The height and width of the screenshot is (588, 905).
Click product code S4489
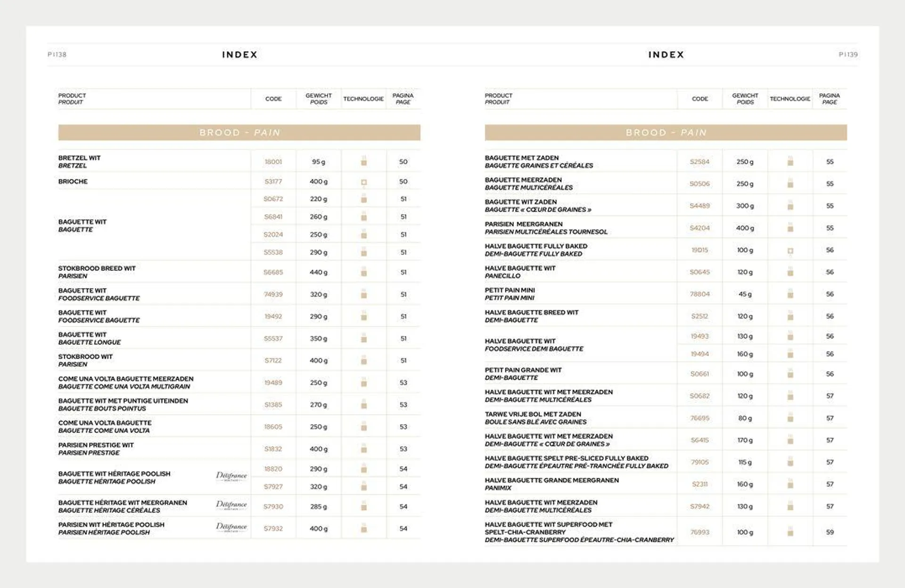click(700, 206)
